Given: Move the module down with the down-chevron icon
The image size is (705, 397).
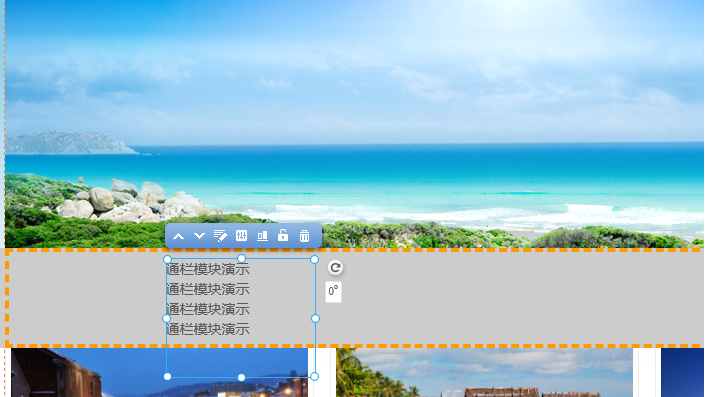Looking at the screenshot, I should pyautogui.click(x=199, y=236).
